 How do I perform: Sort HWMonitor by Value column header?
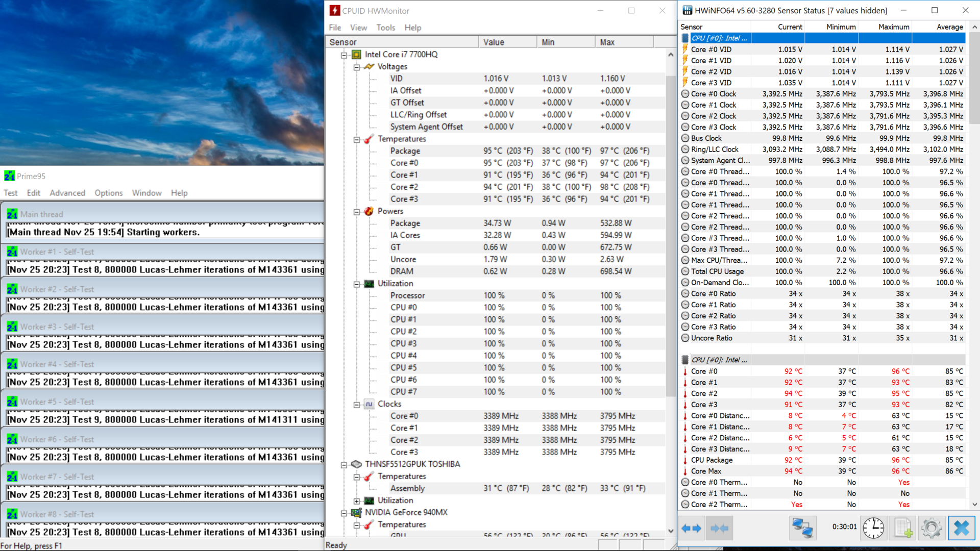point(507,42)
